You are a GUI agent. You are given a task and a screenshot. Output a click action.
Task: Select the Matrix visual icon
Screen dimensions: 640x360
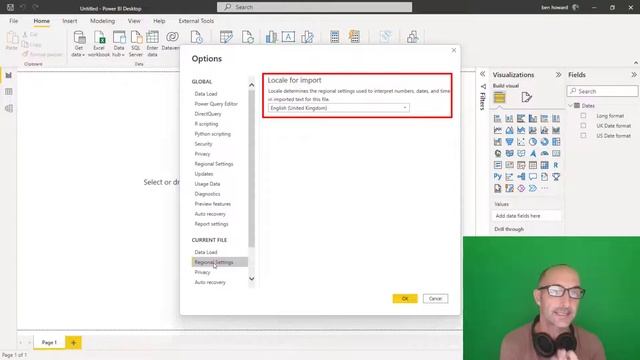pyautogui.click(x=544, y=165)
